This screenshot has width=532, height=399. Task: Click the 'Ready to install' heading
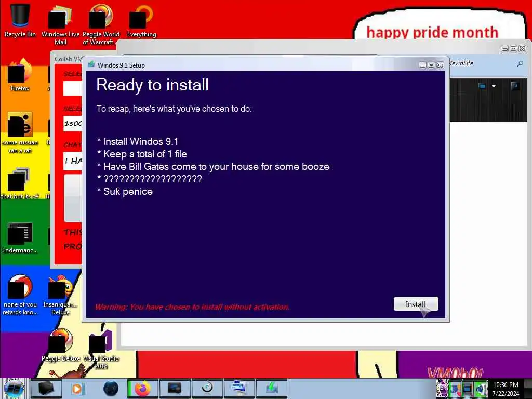(x=152, y=85)
